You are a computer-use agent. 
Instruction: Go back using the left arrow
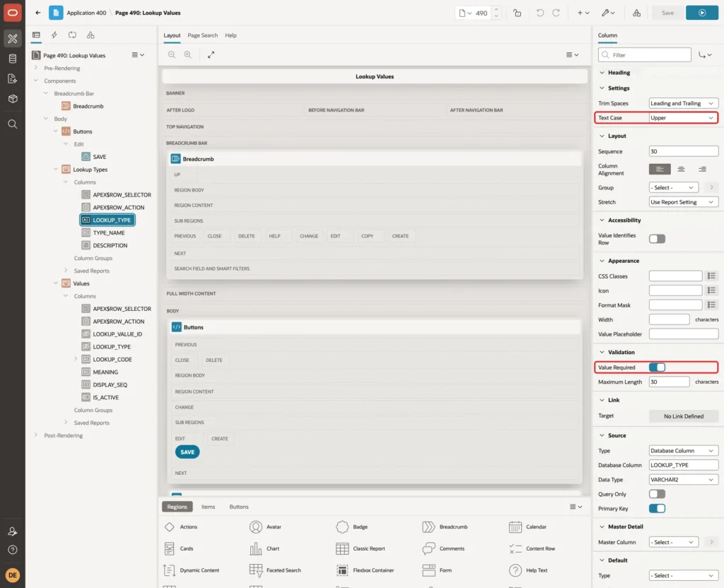(38, 13)
